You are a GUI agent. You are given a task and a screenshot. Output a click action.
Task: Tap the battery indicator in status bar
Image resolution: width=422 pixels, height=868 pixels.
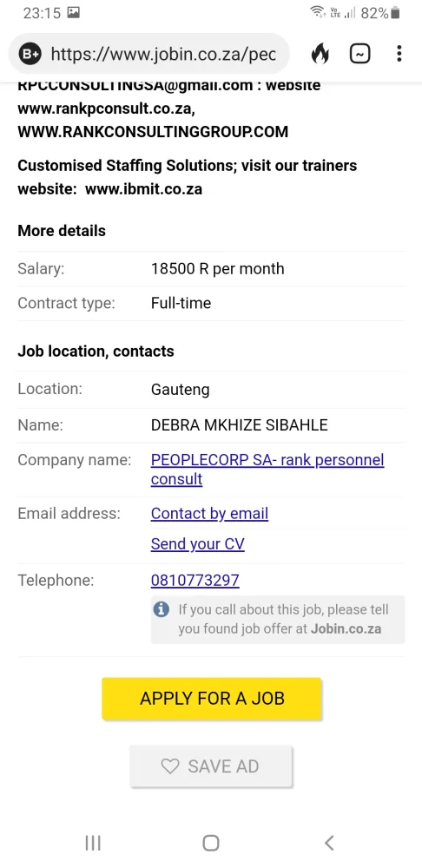(395, 13)
